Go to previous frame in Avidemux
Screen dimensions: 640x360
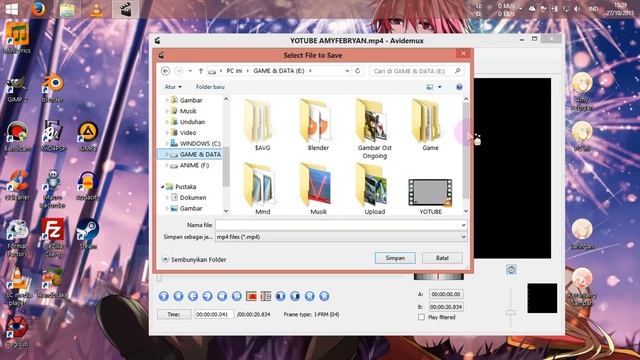(x=193, y=296)
